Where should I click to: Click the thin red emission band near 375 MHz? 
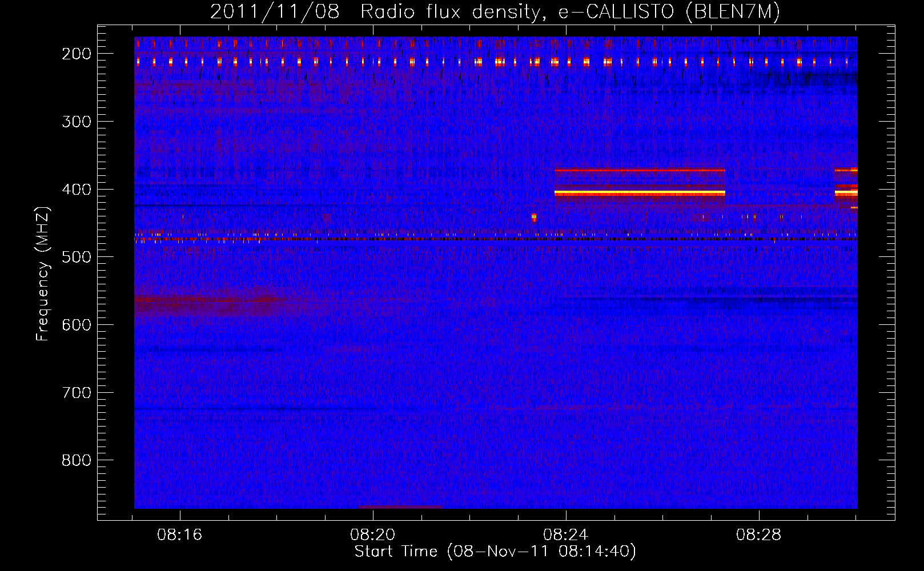click(640, 170)
